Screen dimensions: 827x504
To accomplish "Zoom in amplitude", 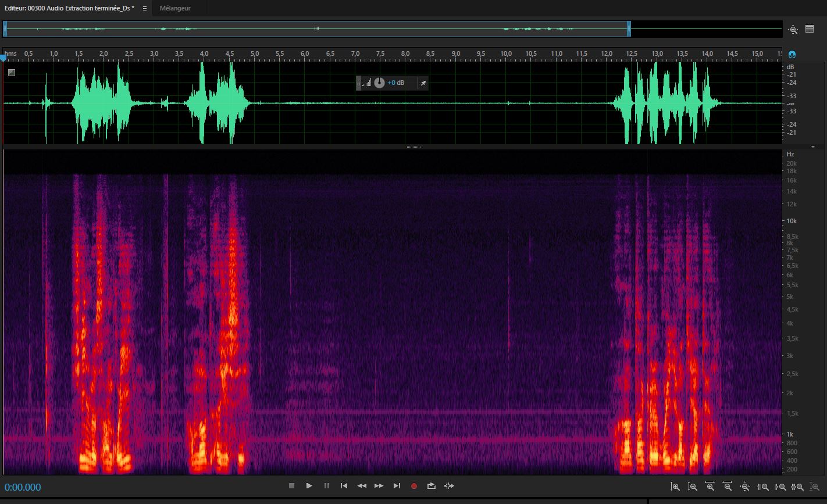I will [675, 487].
